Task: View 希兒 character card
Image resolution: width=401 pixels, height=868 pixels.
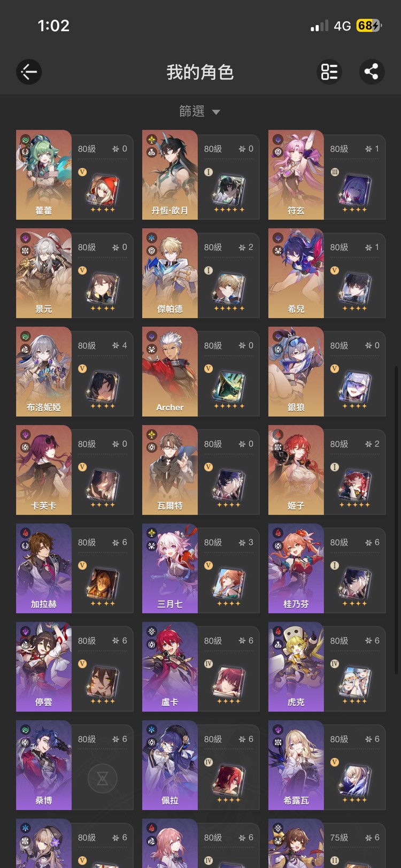Action: coord(327,273)
